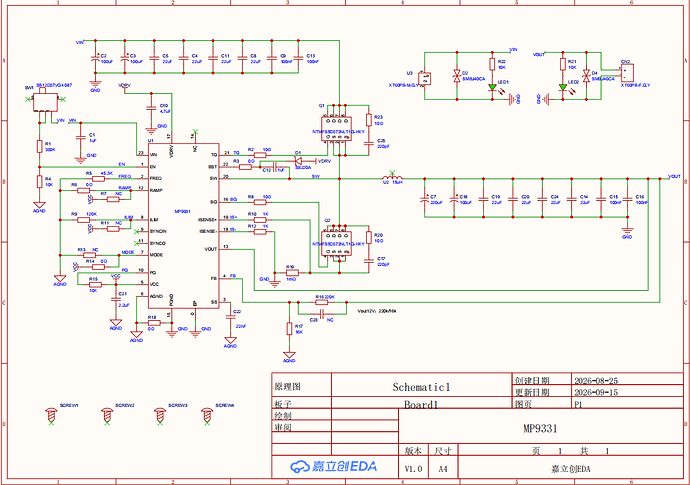Select capacitor C1 1uF symbol

80,137
